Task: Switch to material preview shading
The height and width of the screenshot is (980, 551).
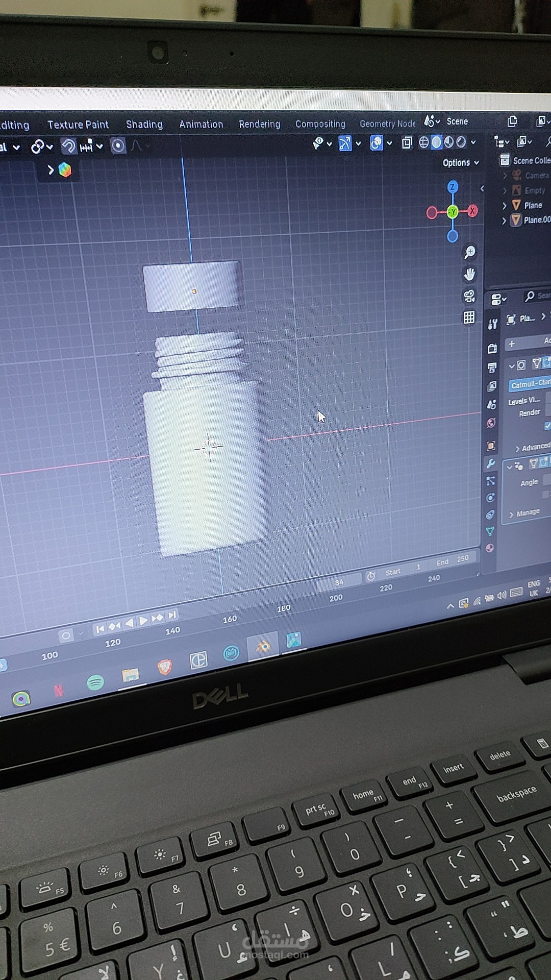Action: click(x=449, y=142)
